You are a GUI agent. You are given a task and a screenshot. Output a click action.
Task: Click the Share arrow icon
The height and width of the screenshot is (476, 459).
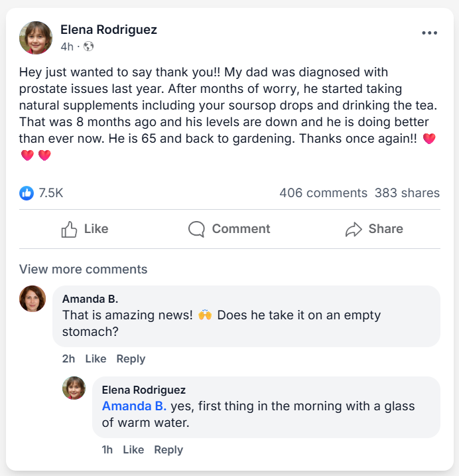pos(354,229)
